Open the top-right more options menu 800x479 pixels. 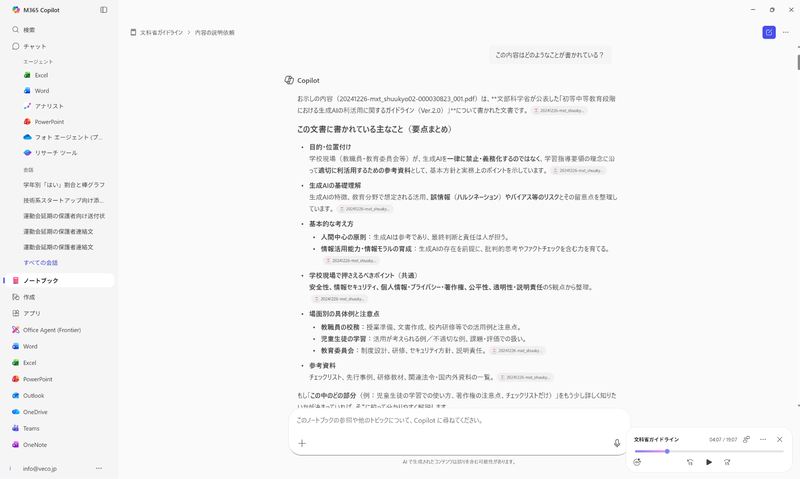(786, 32)
